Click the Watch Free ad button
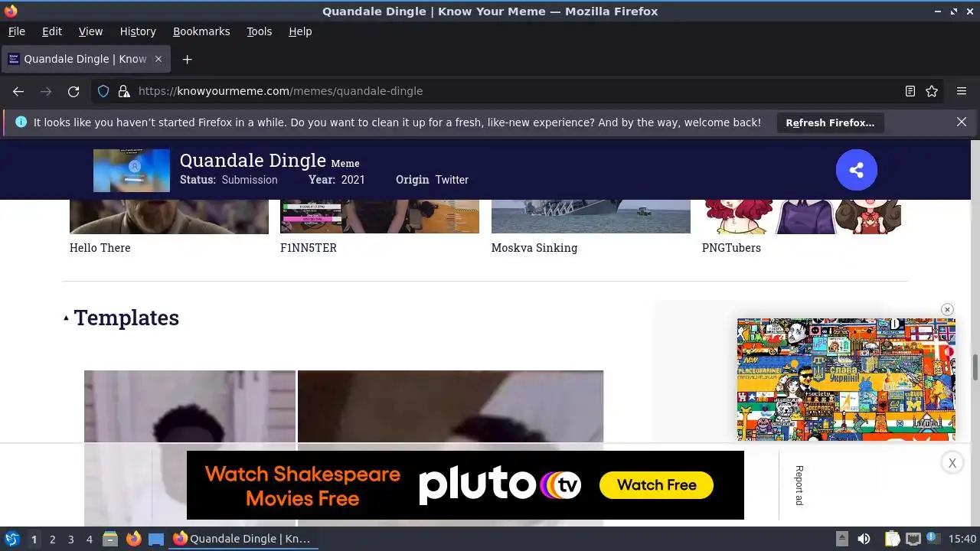The image size is (980, 551). click(656, 485)
